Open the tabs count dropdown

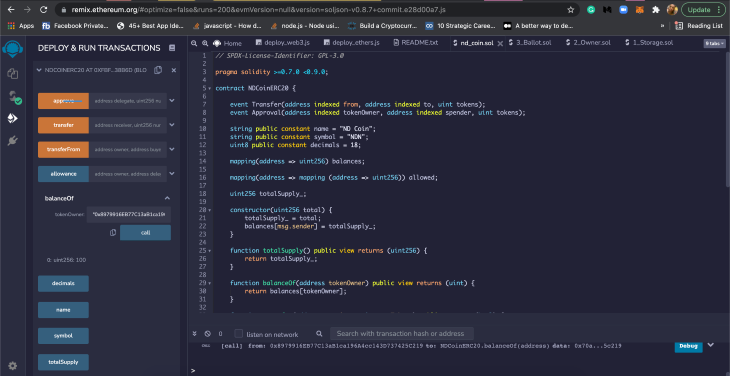coord(715,43)
